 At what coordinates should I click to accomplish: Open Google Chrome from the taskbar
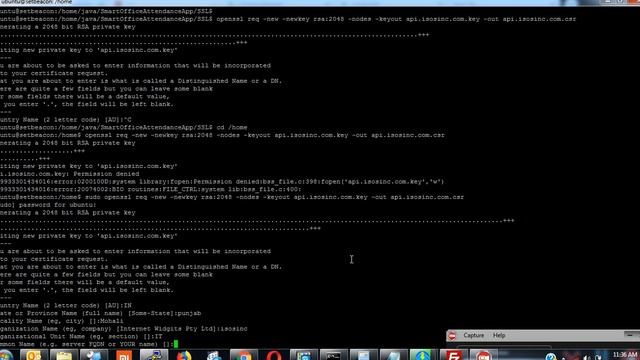click(x=244, y=355)
